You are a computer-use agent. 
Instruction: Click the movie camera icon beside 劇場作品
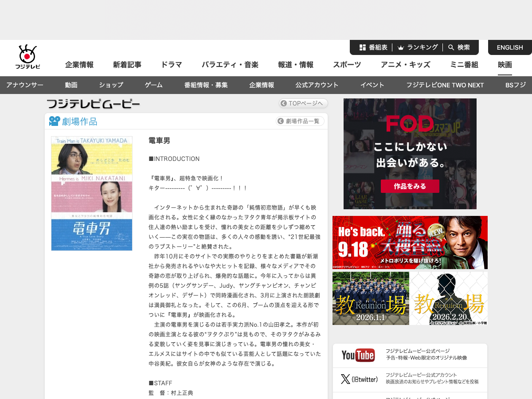(54, 121)
